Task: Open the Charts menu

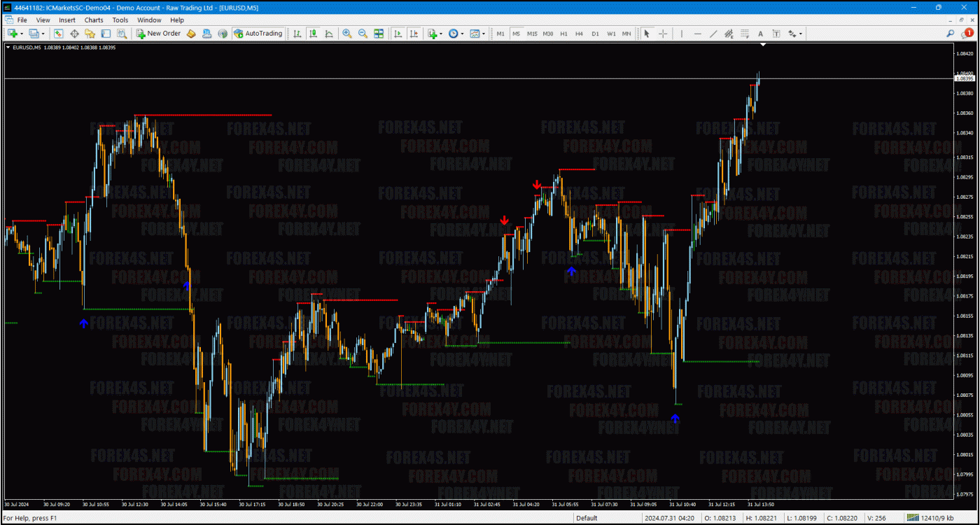Action: [x=94, y=20]
